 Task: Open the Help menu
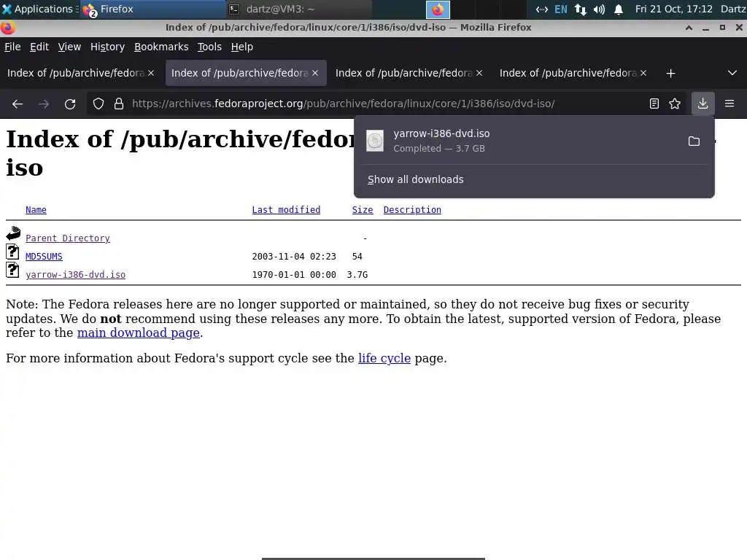pyautogui.click(x=242, y=47)
